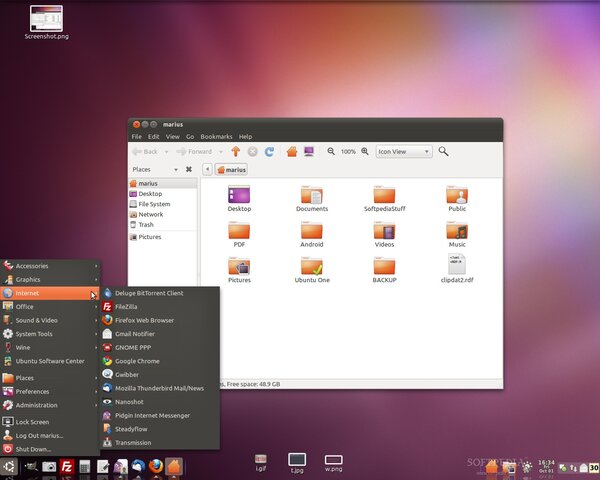Expand the System Tools submenu
This screenshot has height=480, width=600.
pyautogui.click(x=50, y=334)
